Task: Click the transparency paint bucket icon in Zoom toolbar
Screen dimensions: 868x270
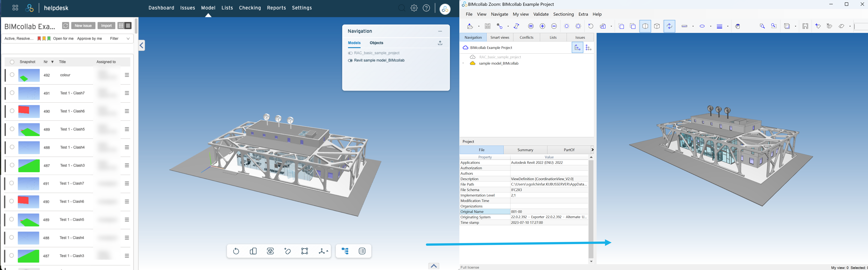Action: click(738, 26)
